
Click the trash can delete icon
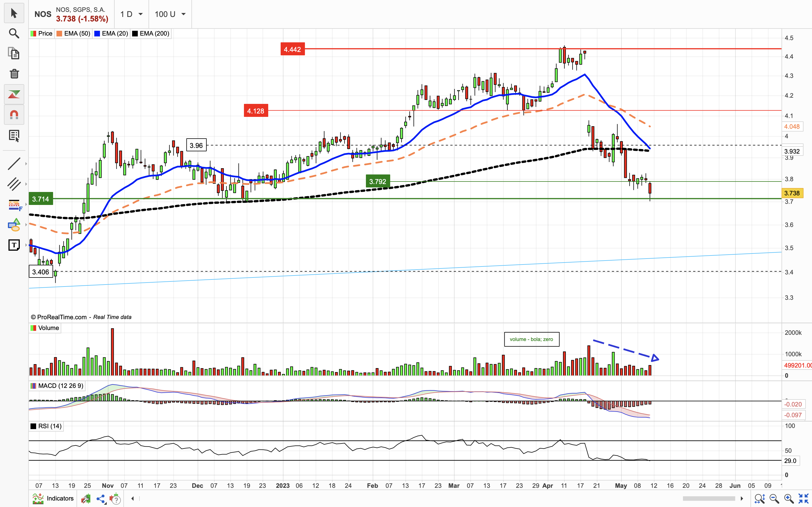(x=14, y=74)
